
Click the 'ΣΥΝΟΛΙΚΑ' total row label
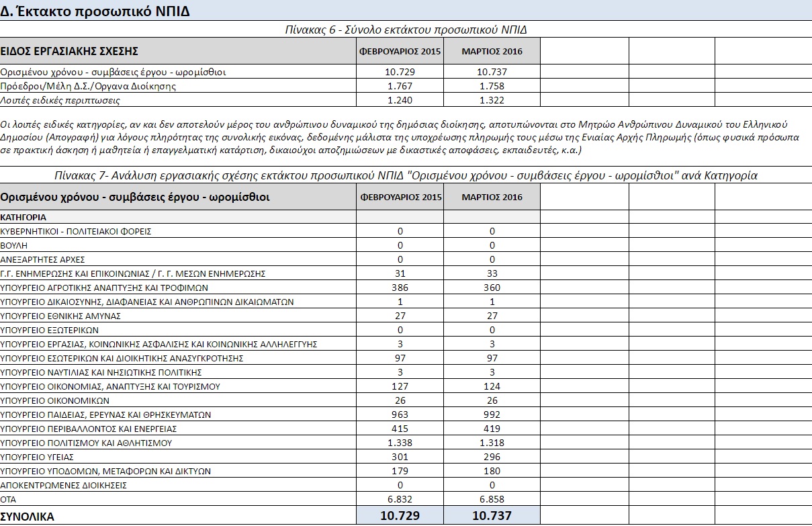tap(28, 517)
